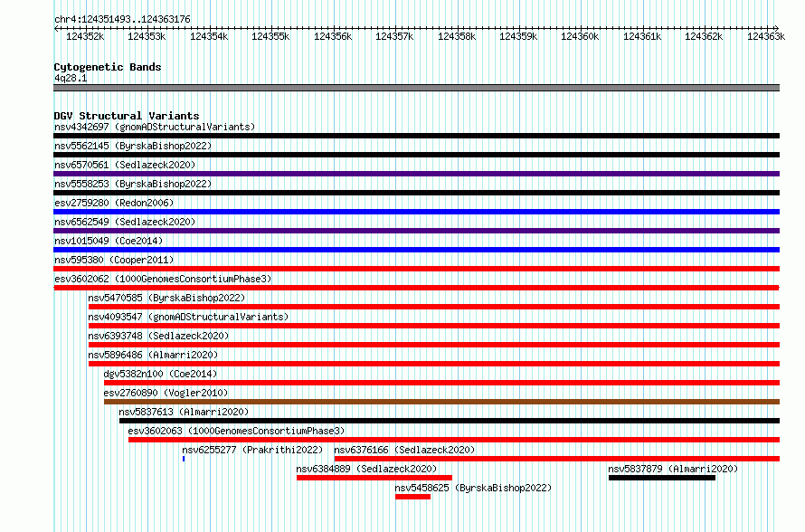
Task: Click the nsv5558253 ByrskaBishop2022 label
Action: tap(133, 184)
